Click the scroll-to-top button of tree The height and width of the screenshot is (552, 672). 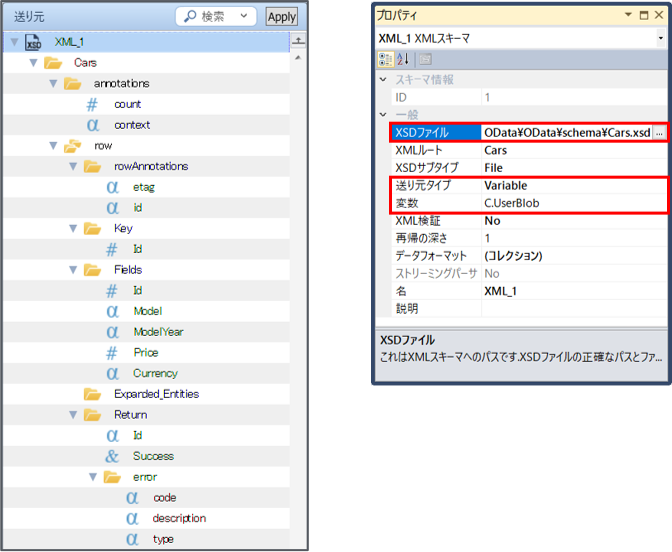click(x=298, y=41)
